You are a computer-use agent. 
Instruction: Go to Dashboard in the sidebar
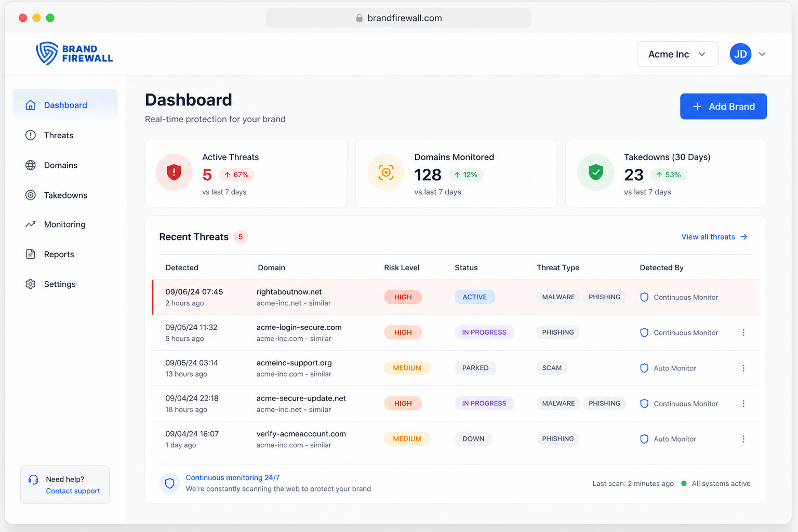65,105
